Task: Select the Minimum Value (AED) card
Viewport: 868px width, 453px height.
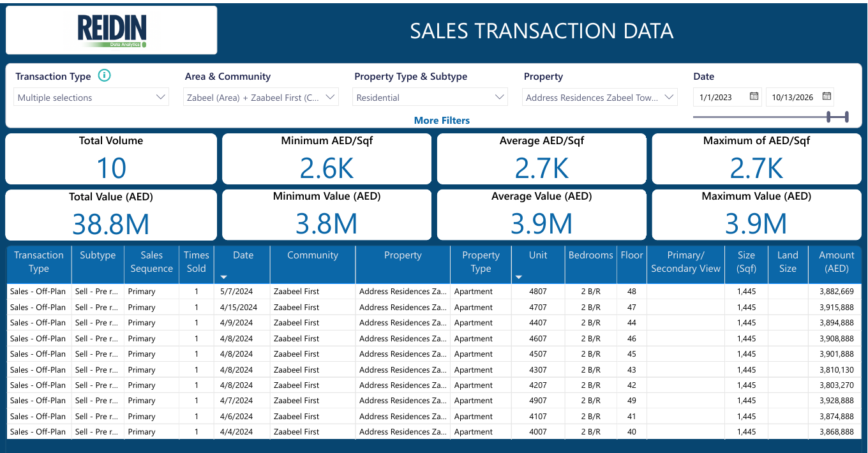Action: 327,214
